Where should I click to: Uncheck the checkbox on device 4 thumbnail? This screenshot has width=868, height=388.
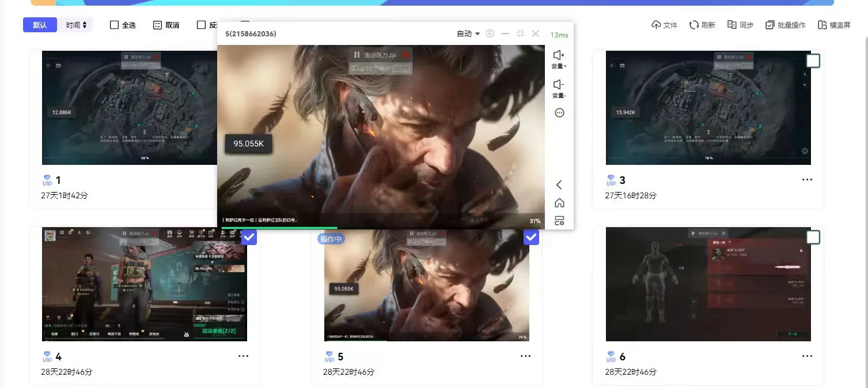pos(249,237)
